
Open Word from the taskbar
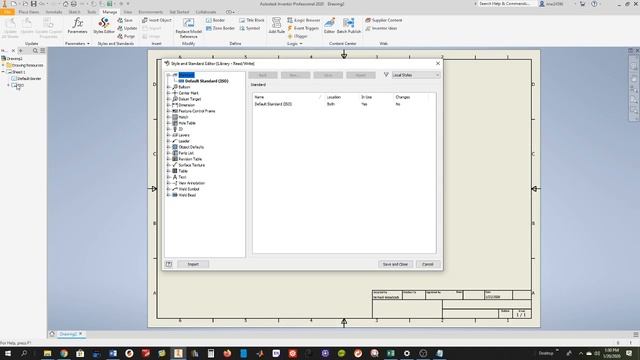tap(113, 353)
